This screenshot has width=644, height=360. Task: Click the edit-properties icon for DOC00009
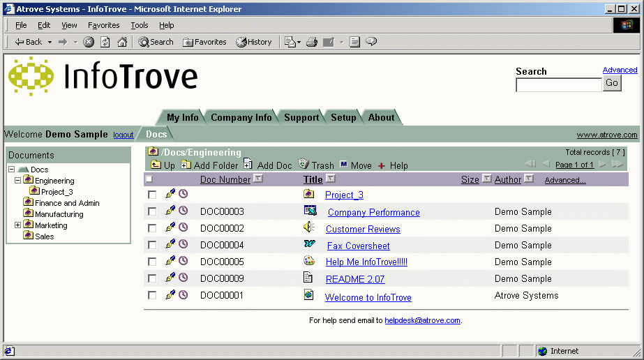pos(170,278)
